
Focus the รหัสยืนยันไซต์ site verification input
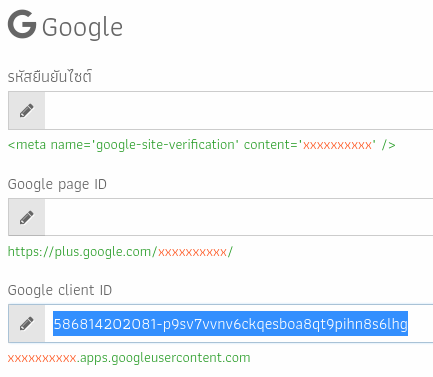click(x=239, y=110)
